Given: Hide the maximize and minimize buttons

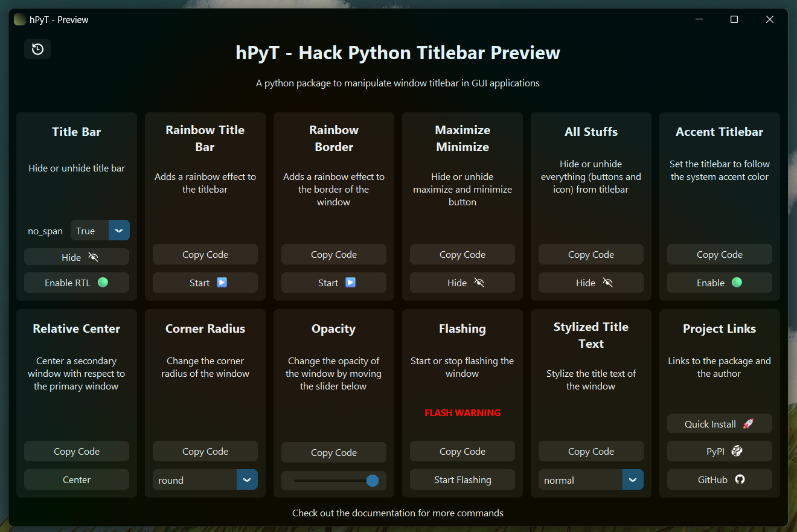Looking at the screenshot, I should click(463, 283).
